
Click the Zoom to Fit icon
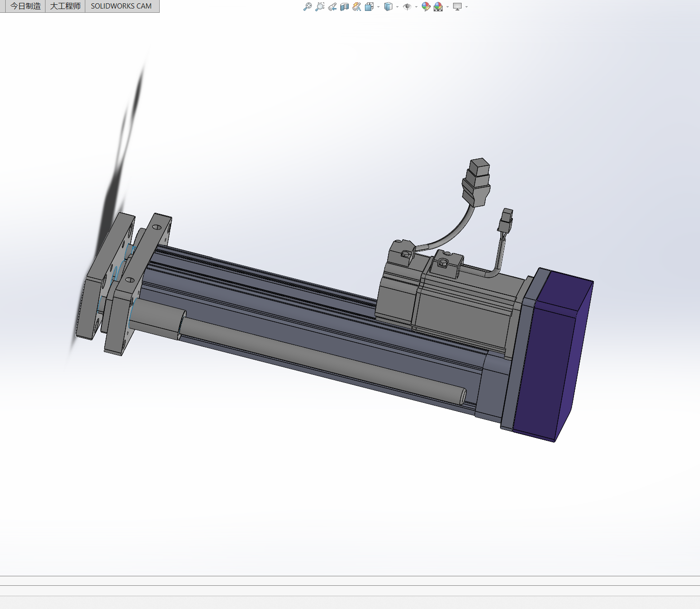(308, 7)
